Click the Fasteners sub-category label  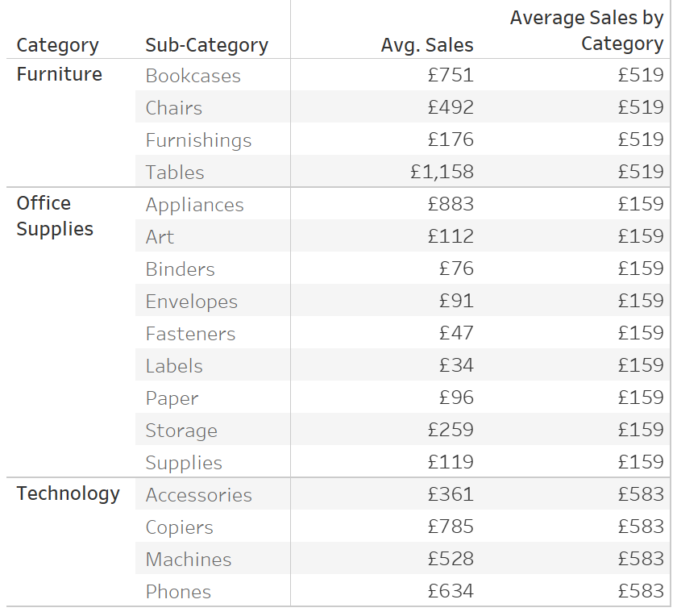click(x=190, y=334)
